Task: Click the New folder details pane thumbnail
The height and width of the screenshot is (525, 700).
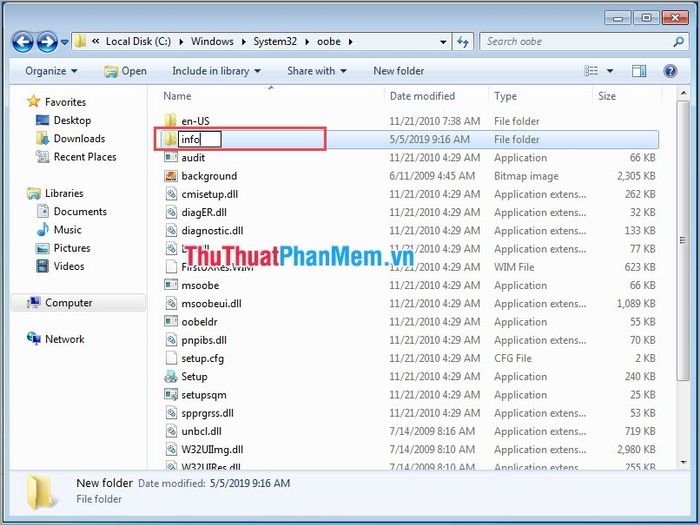Action: click(41, 492)
